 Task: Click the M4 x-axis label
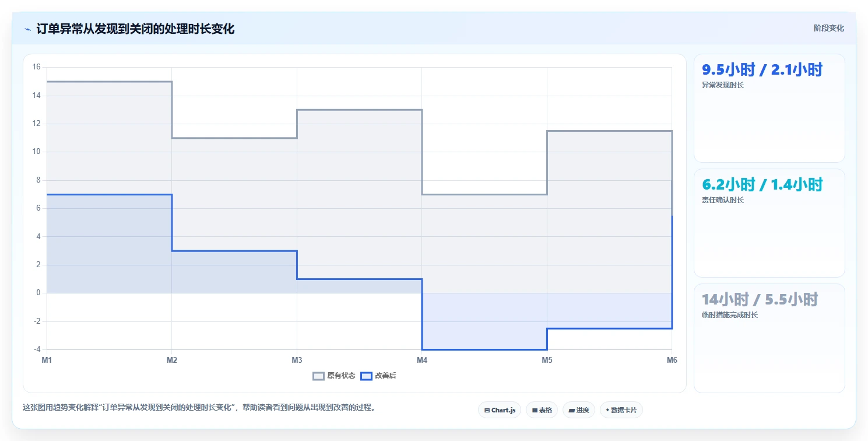(x=422, y=360)
